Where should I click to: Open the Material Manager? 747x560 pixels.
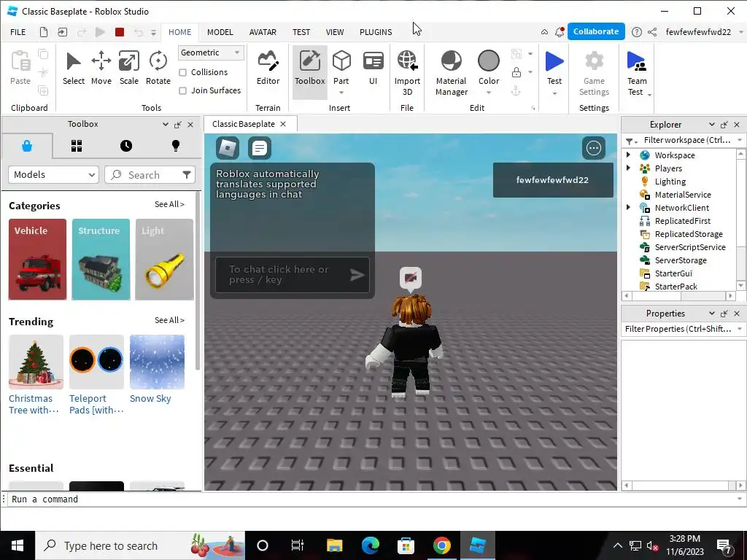451,73
